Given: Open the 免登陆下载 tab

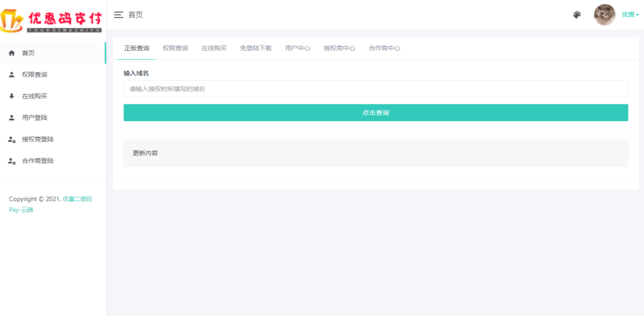Looking at the screenshot, I should coord(255,48).
